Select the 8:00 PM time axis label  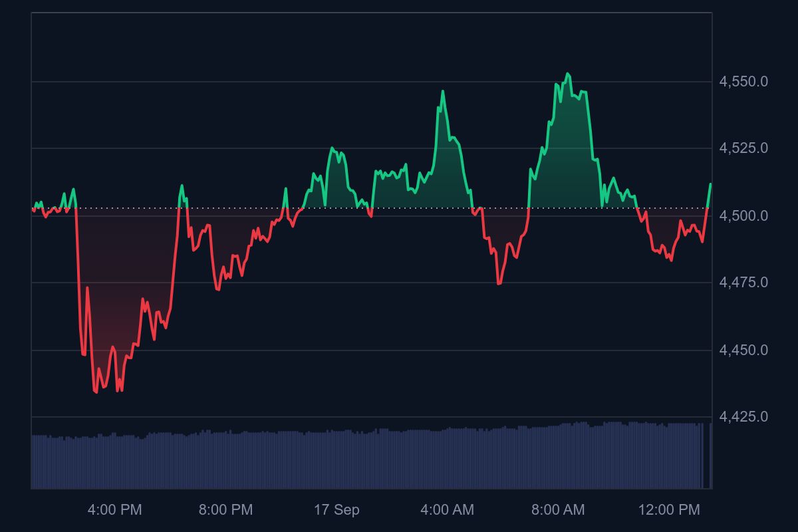click(x=225, y=510)
